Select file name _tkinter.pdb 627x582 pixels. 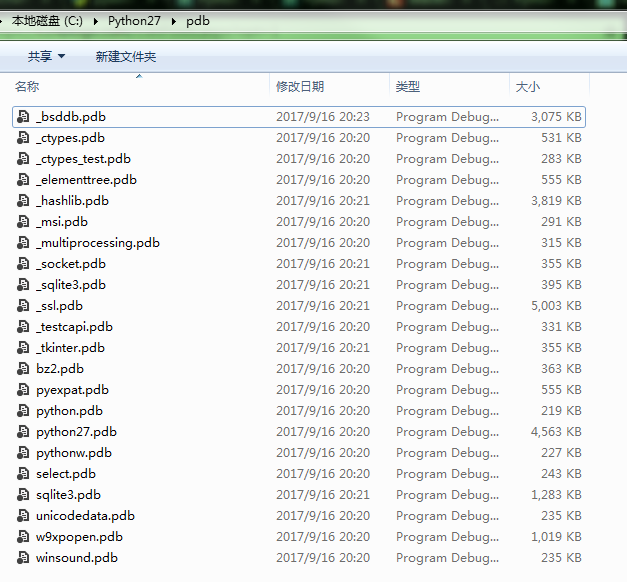70,348
